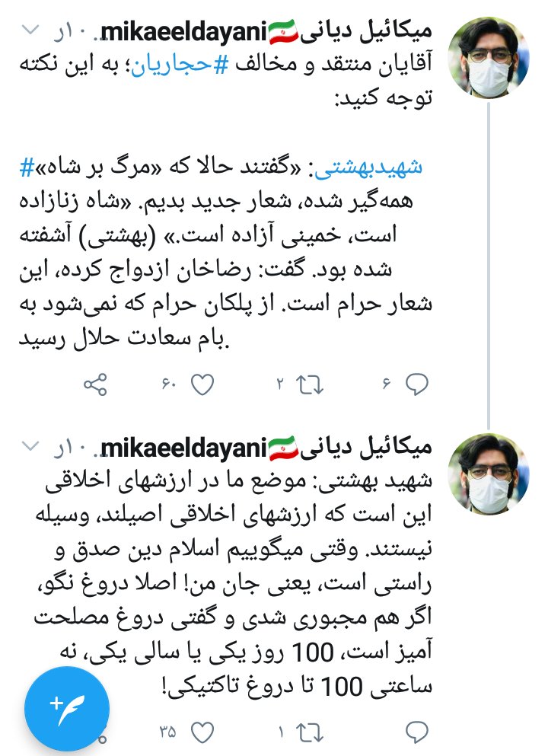Open the first tweet's profile picture
The image size is (548, 756).
tap(488, 57)
